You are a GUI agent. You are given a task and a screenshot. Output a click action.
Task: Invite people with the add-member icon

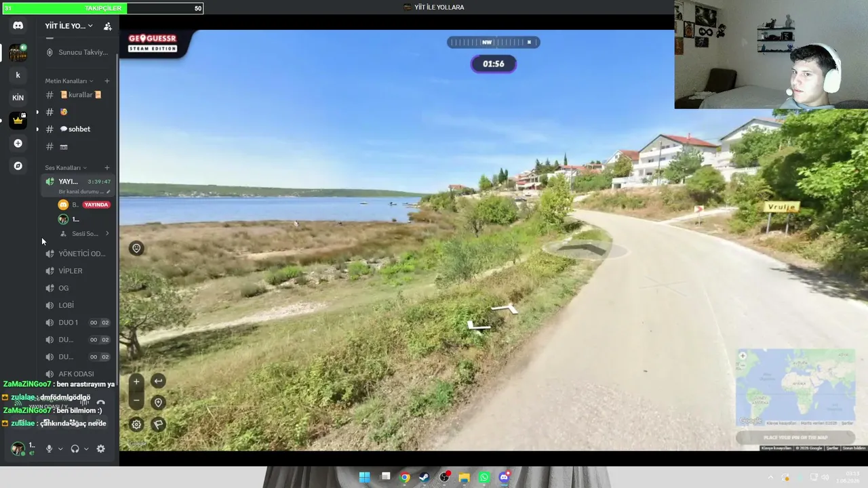107,26
